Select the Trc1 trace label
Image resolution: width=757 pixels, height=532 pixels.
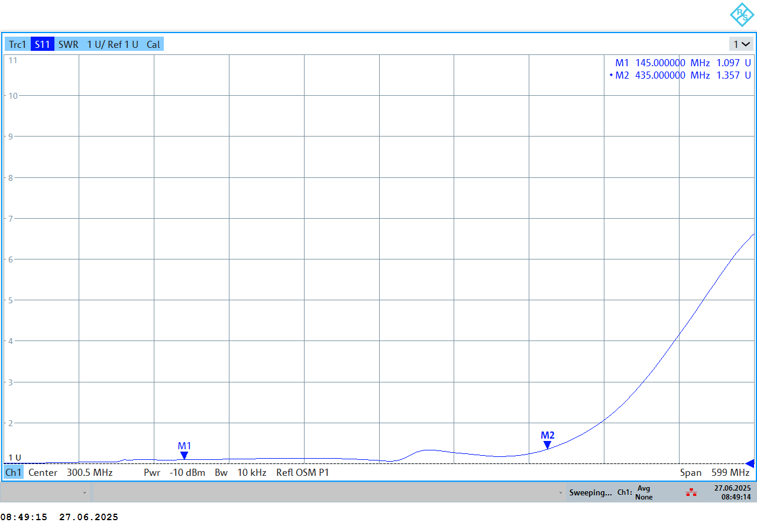[17, 44]
